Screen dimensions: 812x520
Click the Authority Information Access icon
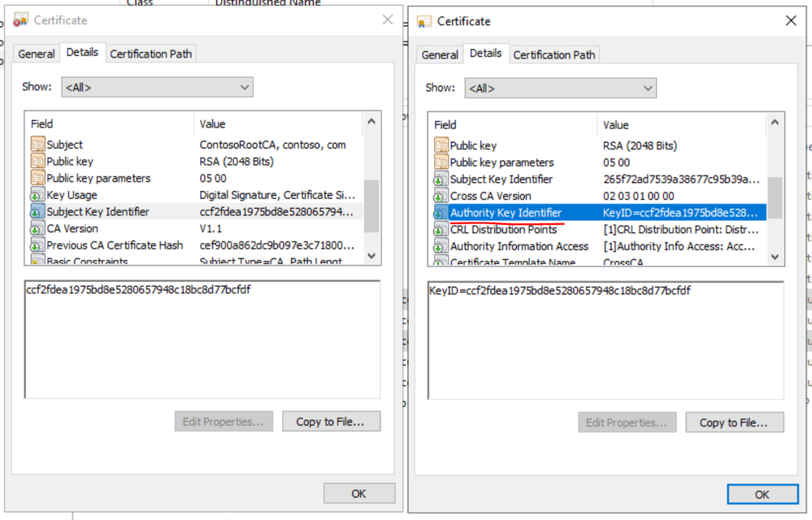tap(441, 246)
